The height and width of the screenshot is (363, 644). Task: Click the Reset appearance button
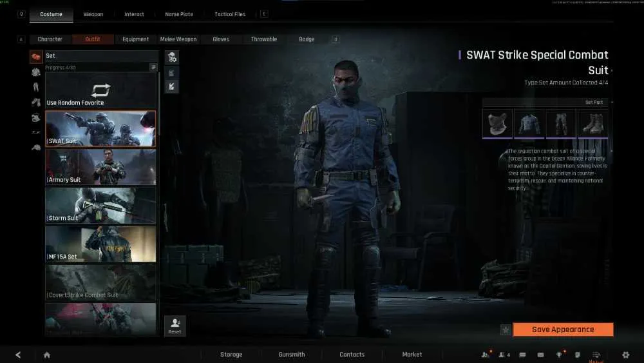pyautogui.click(x=175, y=326)
